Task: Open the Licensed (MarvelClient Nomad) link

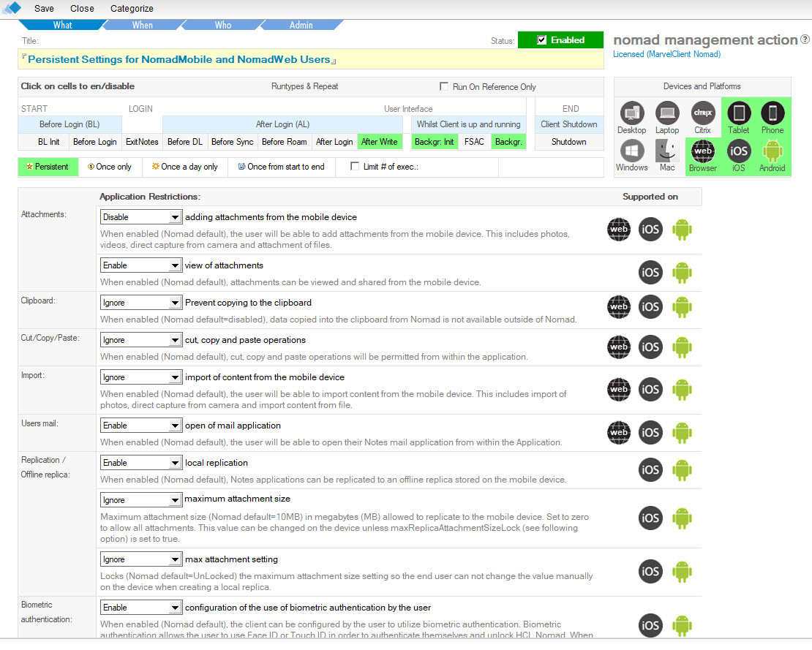Action: tap(666, 54)
